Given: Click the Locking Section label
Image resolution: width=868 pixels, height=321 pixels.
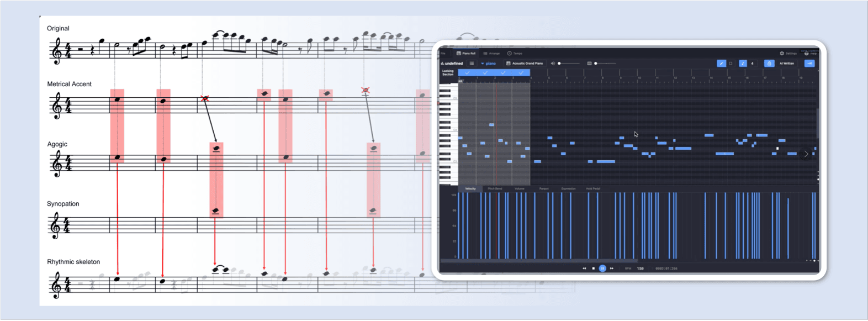Looking at the screenshot, I should (448, 72).
